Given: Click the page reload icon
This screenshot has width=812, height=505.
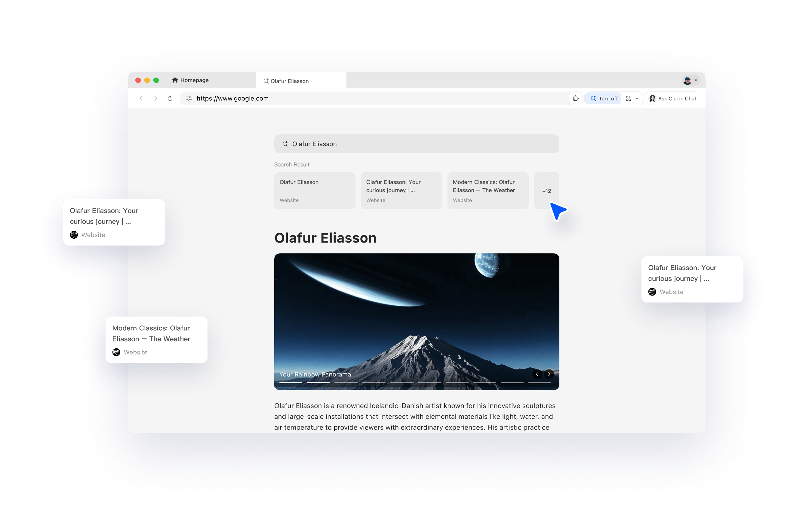Looking at the screenshot, I should pos(170,98).
